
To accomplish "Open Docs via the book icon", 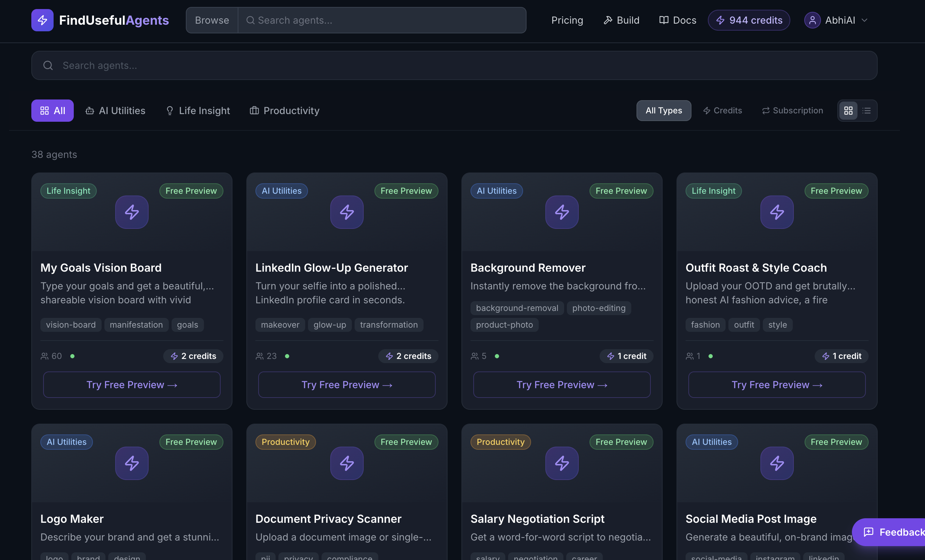I will (664, 20).
